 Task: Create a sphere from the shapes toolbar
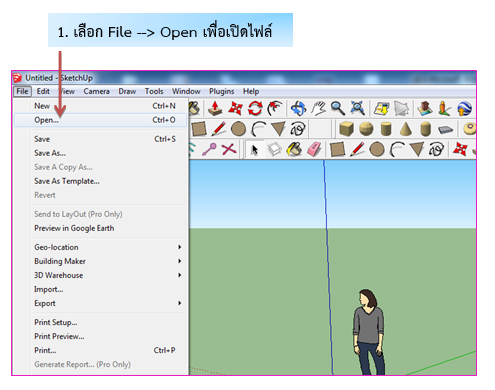tap(366, 129)
